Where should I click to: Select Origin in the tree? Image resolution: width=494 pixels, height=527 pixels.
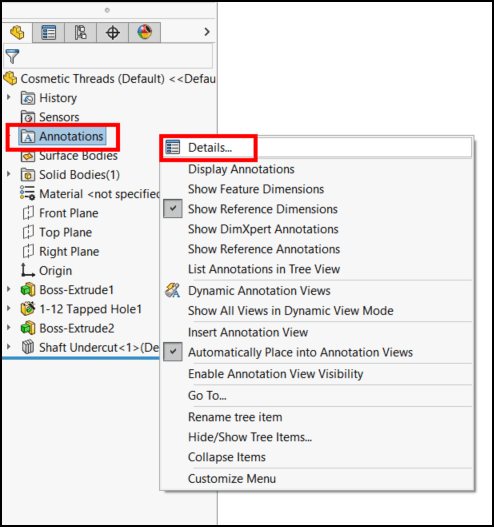(x=55, y=271)
